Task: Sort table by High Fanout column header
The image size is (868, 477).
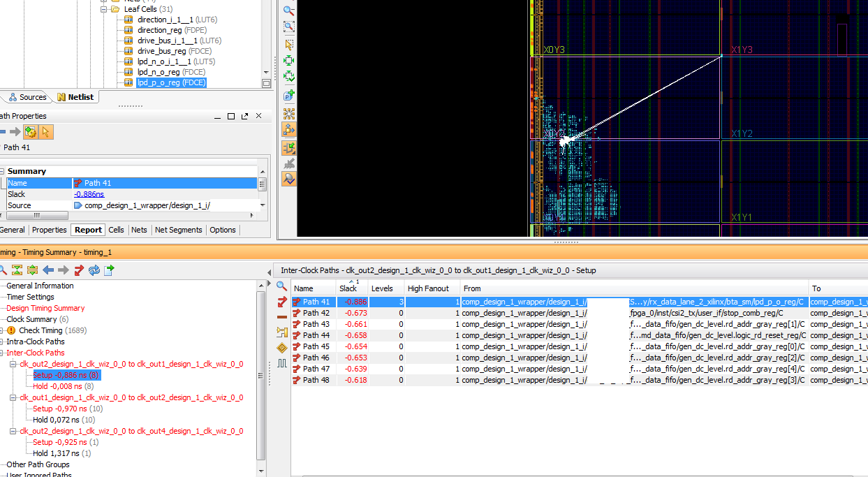Action: 432,288
